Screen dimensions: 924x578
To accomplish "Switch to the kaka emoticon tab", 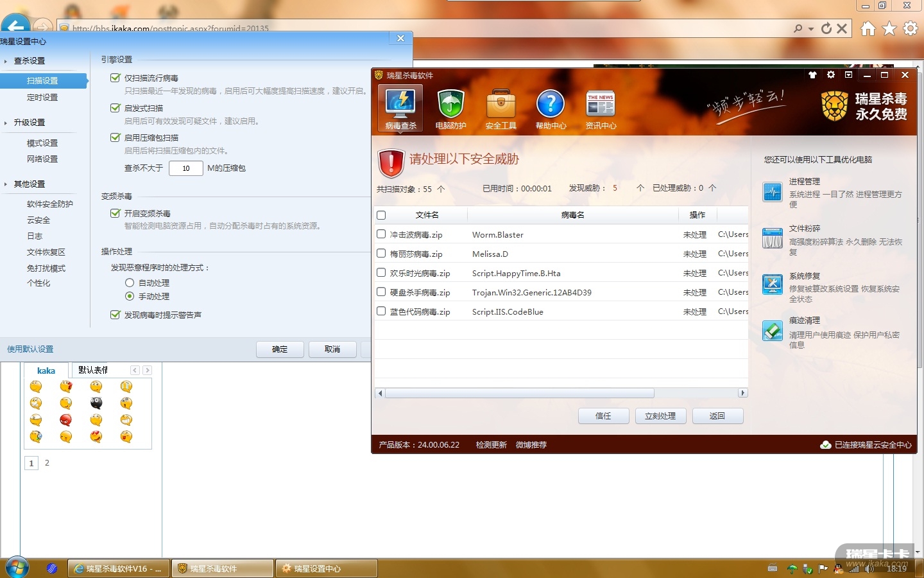I will point(46,371).
